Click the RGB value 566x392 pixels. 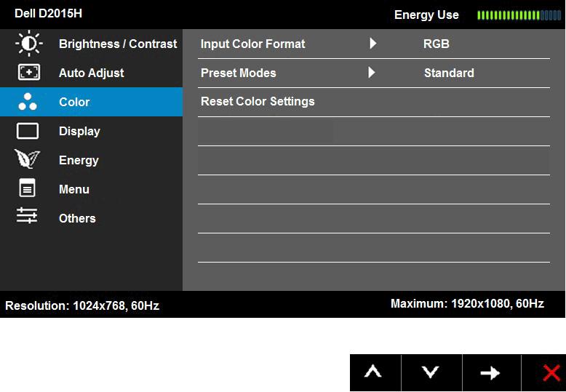(436, 44)
